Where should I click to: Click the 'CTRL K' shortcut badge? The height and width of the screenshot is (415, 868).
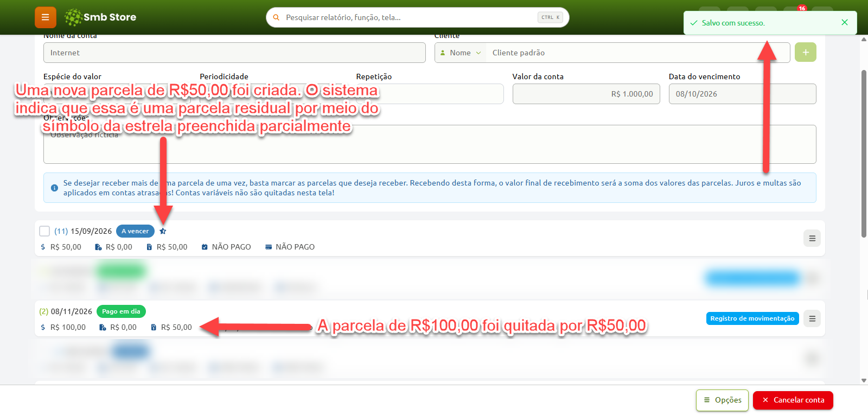[x=550, y=17]
